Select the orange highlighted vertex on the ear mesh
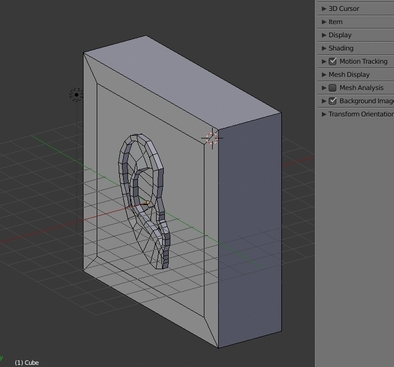Image resolution: width=394 pixels, height=367 pixels. tap(148, 202)
